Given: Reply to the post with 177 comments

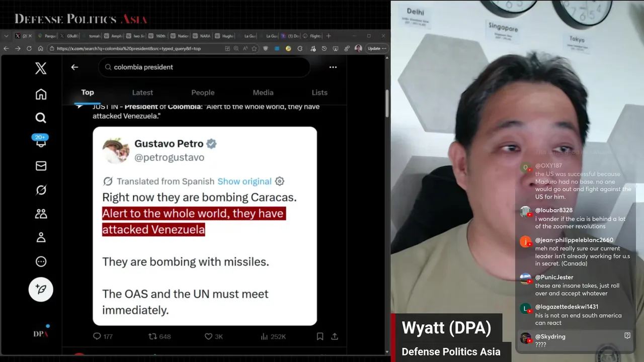Looking at the screenshot, I should (103, 336).
